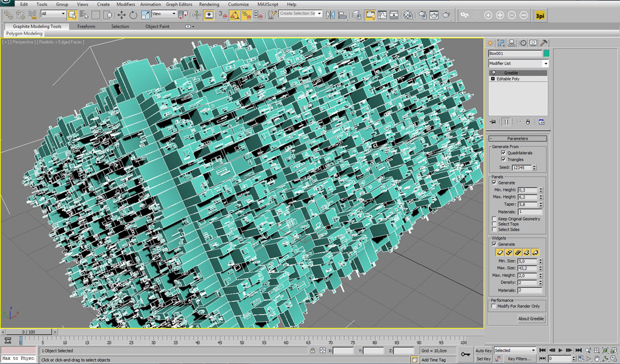Enable Keep Original Geometry checkbox
Image resolution: width=620 pixels, height=364 pixels.
(x=494, y=218)
